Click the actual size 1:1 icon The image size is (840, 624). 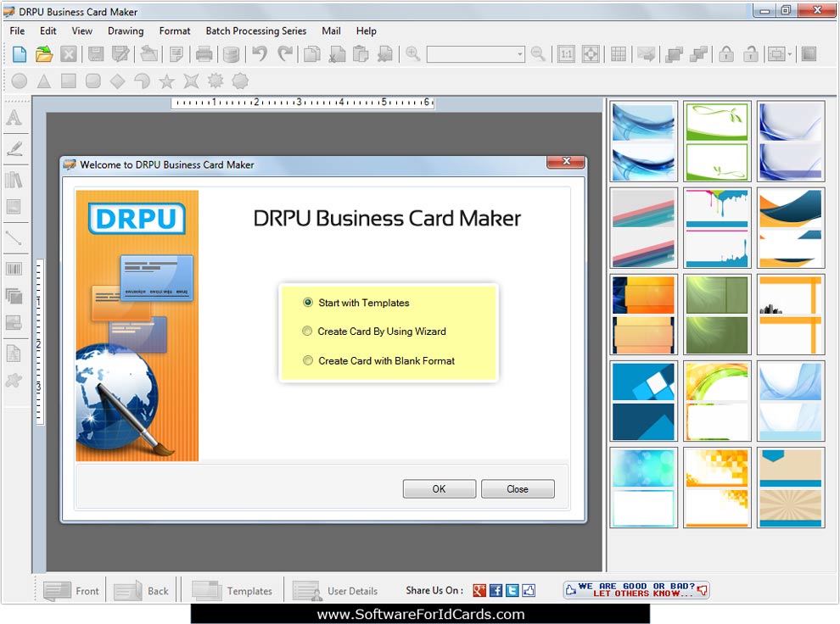(x=566, y=54)
